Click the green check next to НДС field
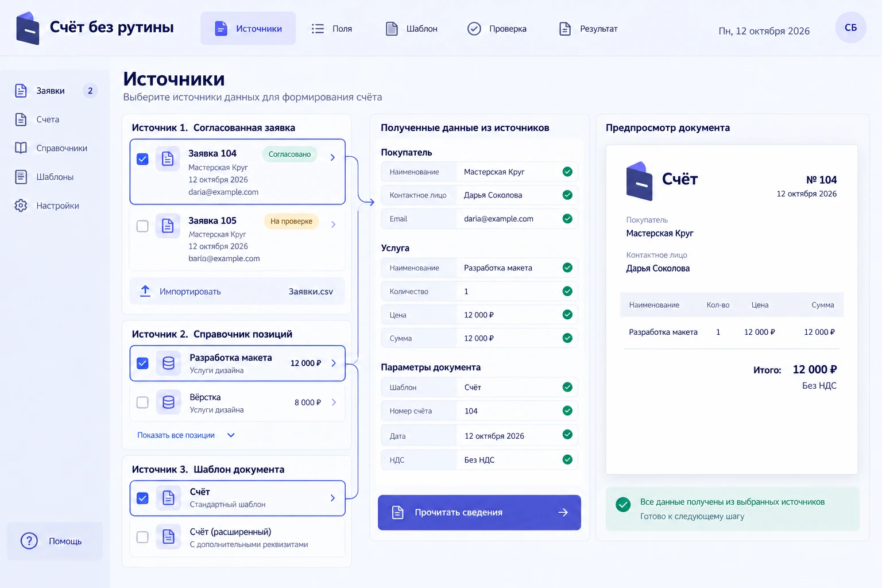Image resolution: width=882 pixels, height=588 pixels. click(x=567, y=459)
